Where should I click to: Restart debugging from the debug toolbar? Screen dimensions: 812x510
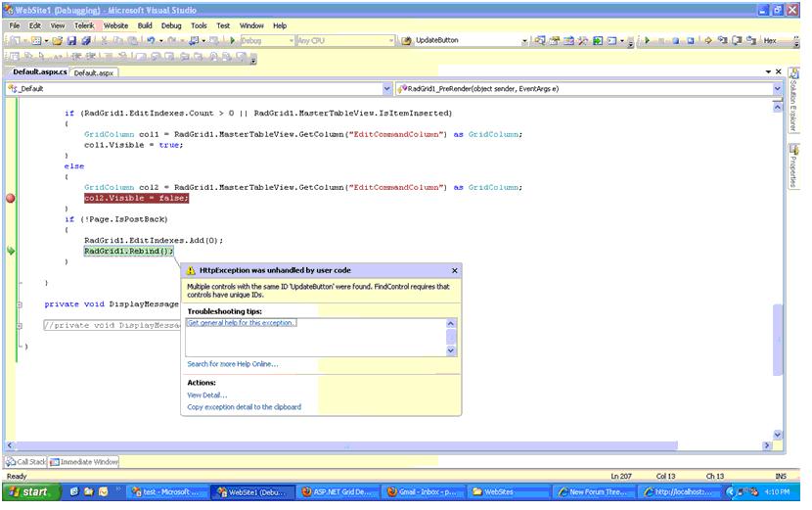[x=691, y=40]
